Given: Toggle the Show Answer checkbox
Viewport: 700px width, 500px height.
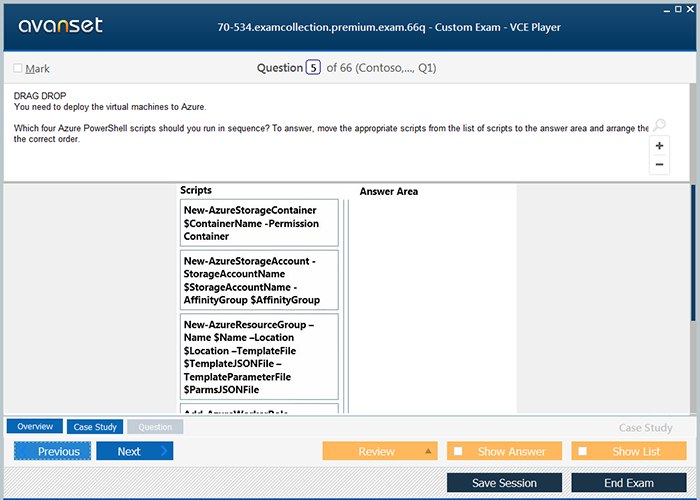Looking at the screenshot, I should point(458,451).
